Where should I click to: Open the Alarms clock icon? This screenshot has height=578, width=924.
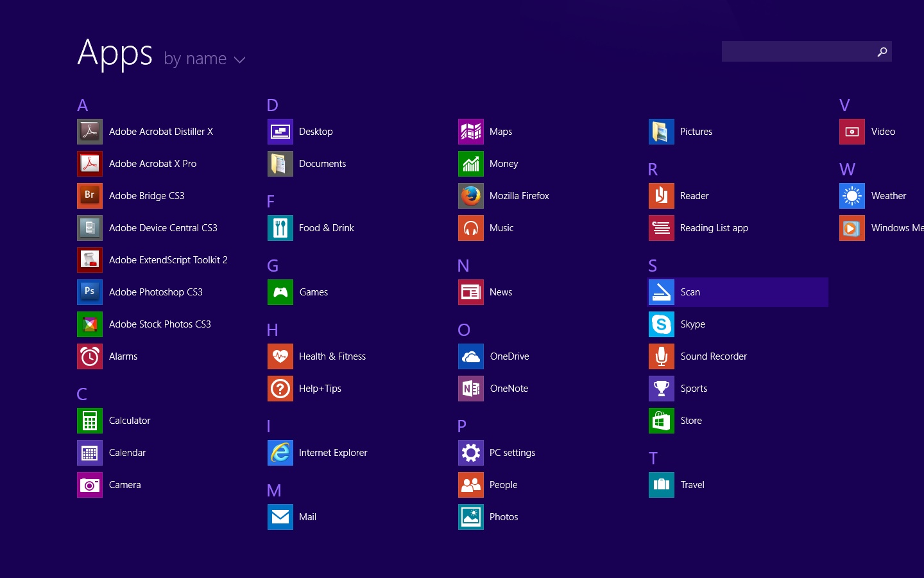[x=90, y=356]
